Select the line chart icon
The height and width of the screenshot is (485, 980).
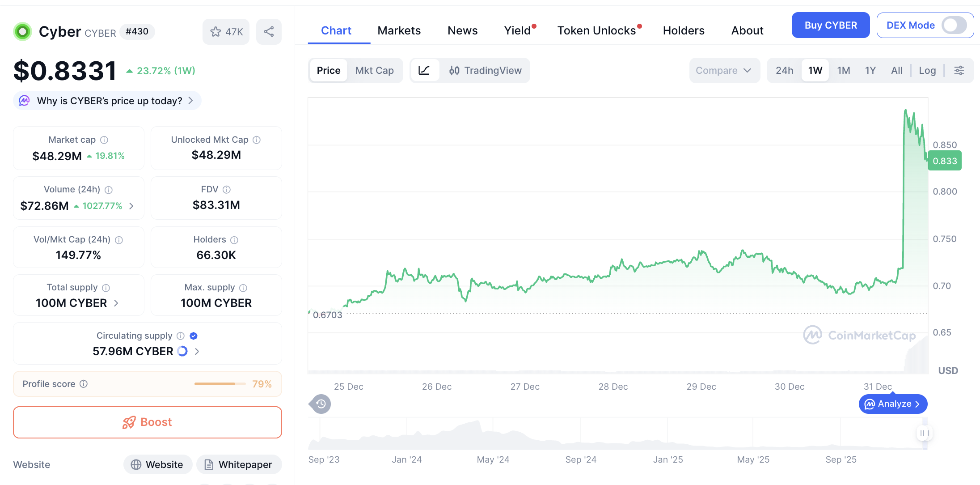(424, 70)
